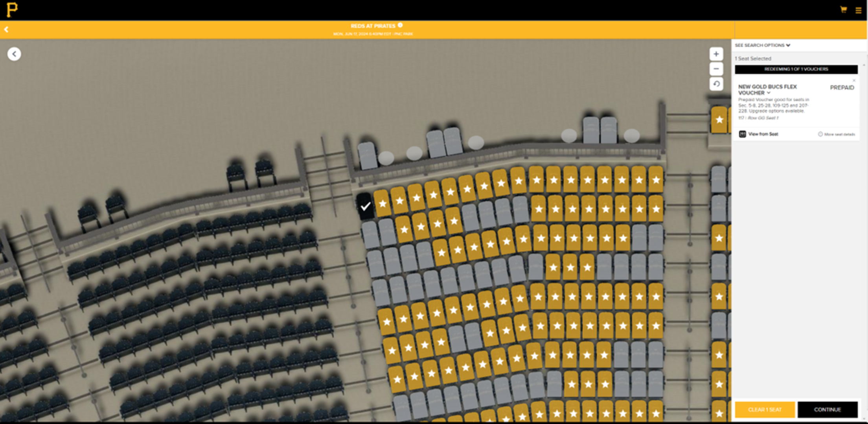Expand the New Gold Bucs Flex Voucher chevron

[769, 93]
